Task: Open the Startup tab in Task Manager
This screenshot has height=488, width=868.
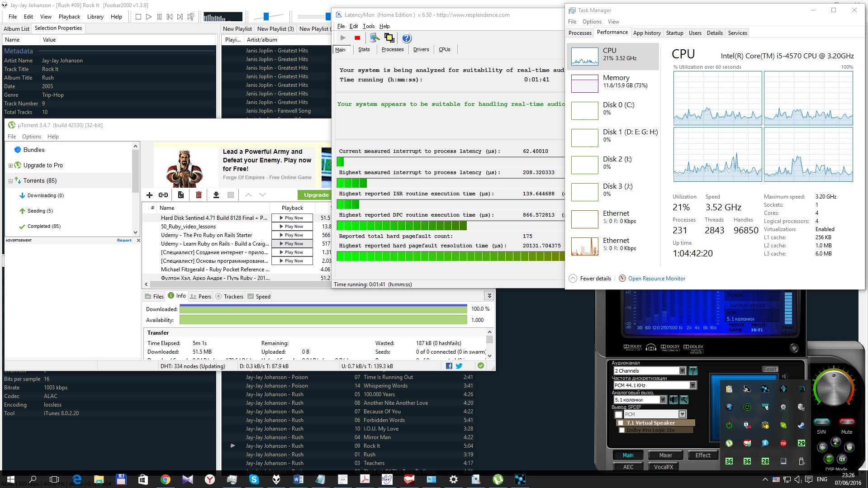Action: pos(674,33)
